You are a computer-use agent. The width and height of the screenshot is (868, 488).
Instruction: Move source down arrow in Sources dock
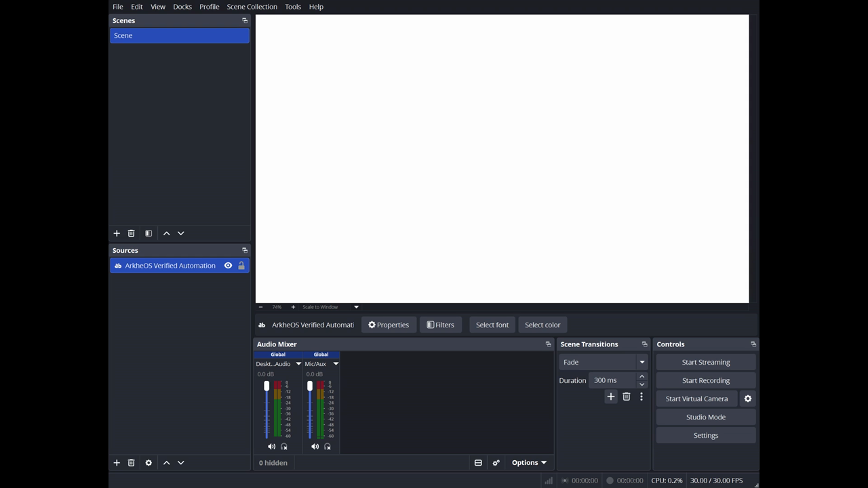[181, 463]
